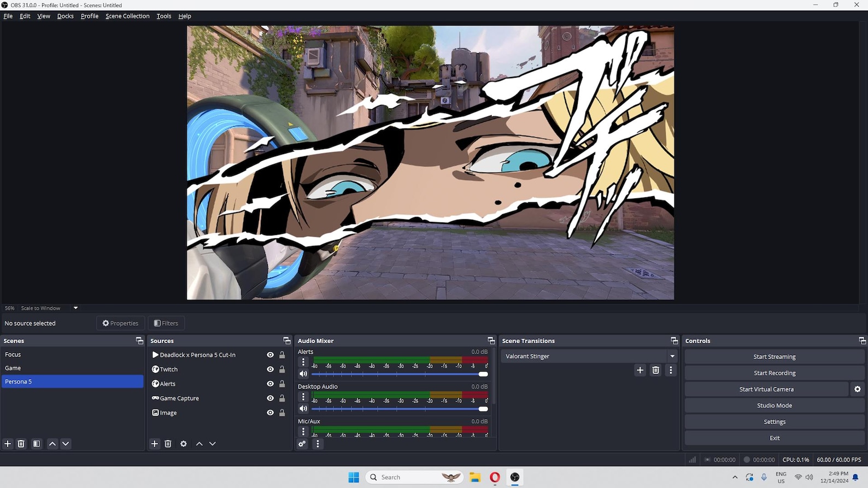The image size is (868, 488).
Task: Add a new scene with plus icon
Action: point(8,444)
